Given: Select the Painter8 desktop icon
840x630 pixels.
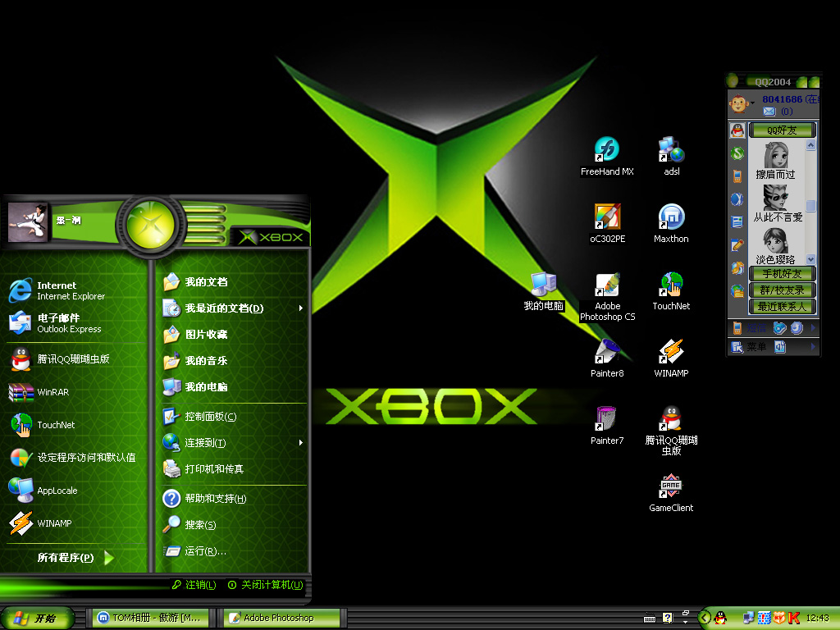Looking at the screenshot, I should (x=607, y=358).
